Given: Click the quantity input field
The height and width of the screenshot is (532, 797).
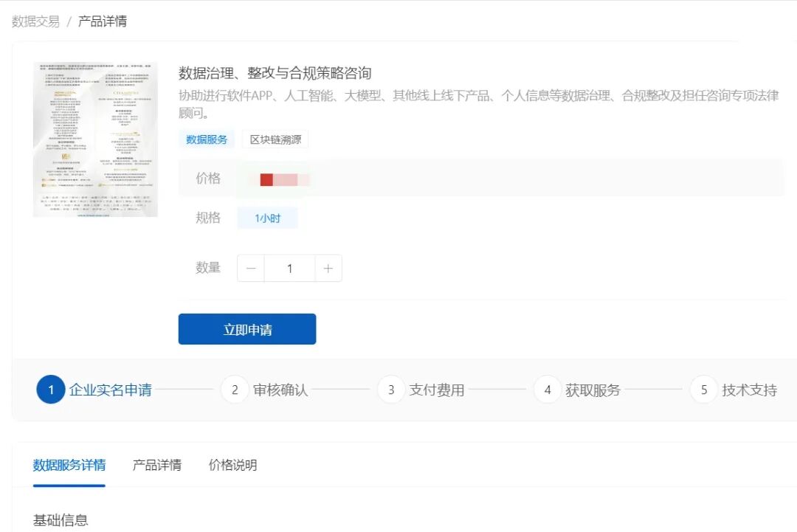Looking at the screenshot, I should pos(289,268).
